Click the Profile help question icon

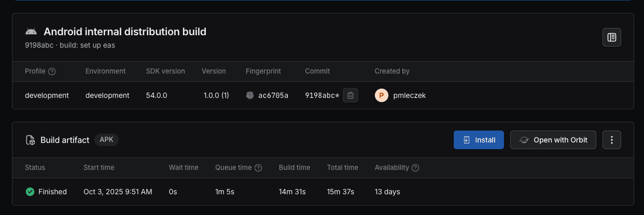pyautogui.click(x=52, y=71)
